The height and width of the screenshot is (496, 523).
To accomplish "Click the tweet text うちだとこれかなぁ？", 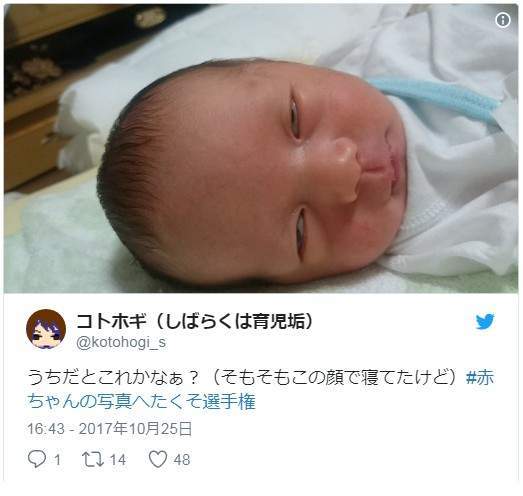I will point(113,378).
